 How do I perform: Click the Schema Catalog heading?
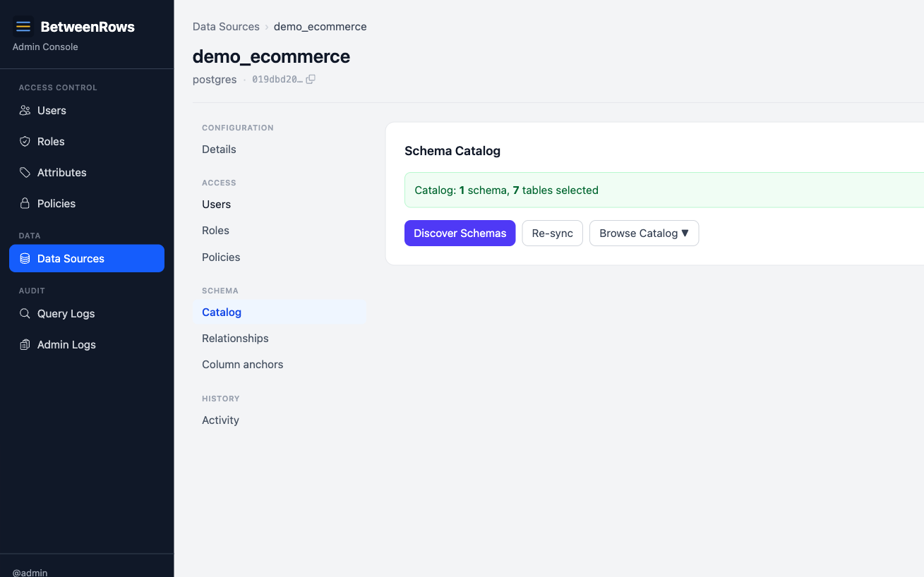(x=452, y=151)
